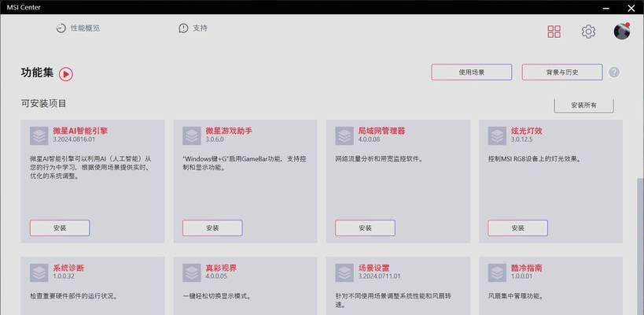Click the 安装所有 button
This screenshot has height=315, width=644.
pyautogui.click(x=583, y=106)
